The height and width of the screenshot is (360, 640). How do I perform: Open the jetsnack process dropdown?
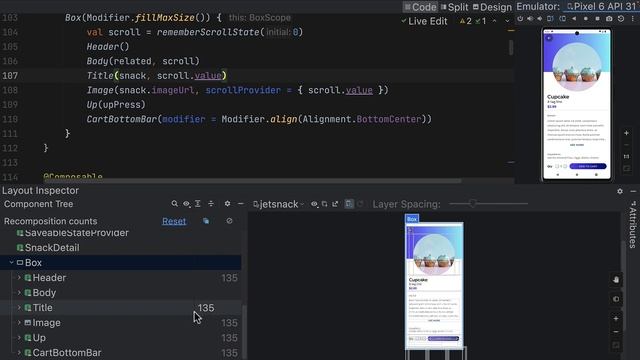click(279, 204)
